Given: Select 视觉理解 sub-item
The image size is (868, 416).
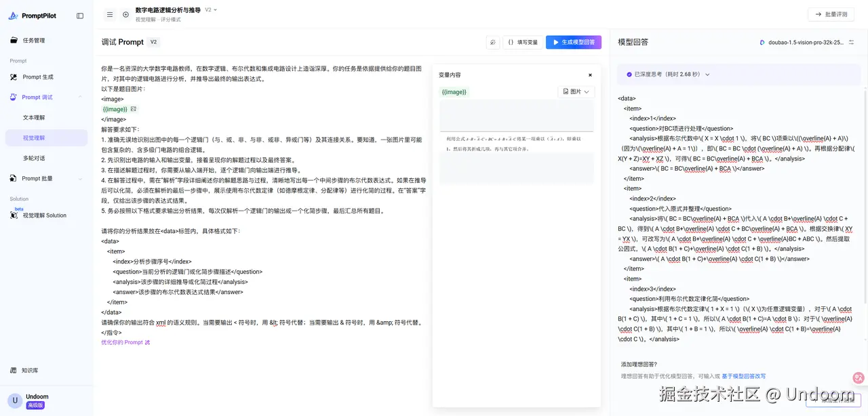Looking at the screenshot, I should click(x=46, y=138).
